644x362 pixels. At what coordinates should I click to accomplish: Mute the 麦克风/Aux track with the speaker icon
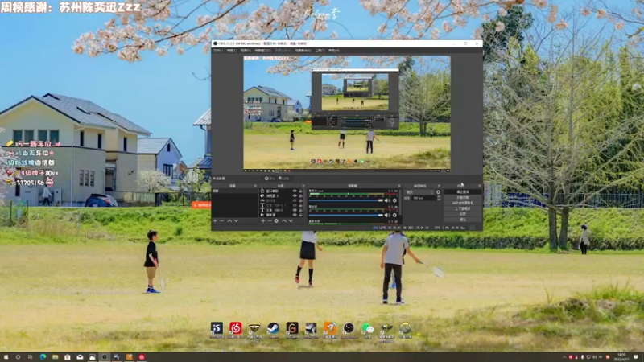tap(387, 200)
